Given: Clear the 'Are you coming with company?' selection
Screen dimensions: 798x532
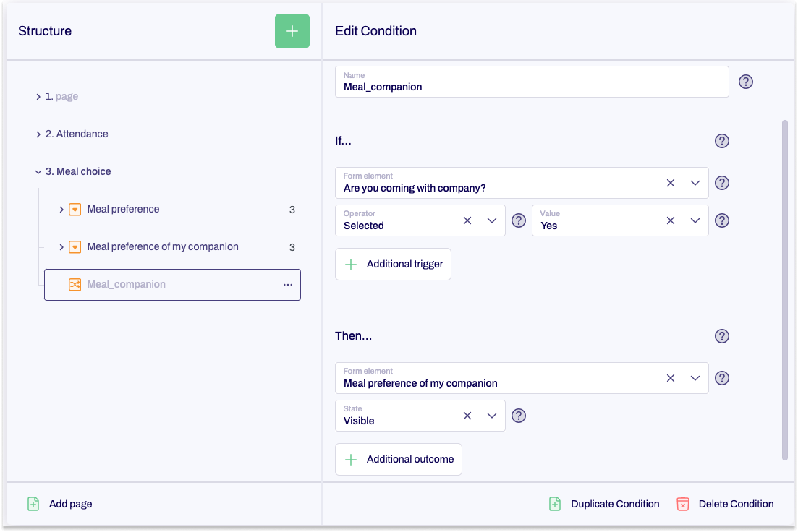Looking at the screenshot, I should 670,183.
